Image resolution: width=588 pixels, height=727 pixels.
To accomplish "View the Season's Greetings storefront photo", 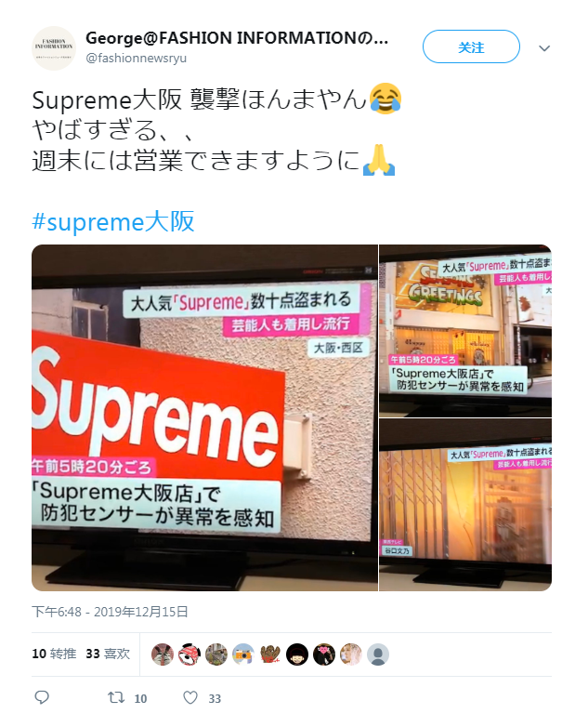I will pos(465,331).
